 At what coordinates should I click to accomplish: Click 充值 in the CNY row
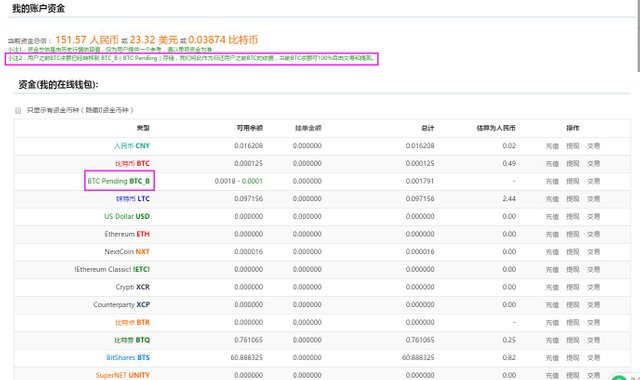tap(552, 146)
